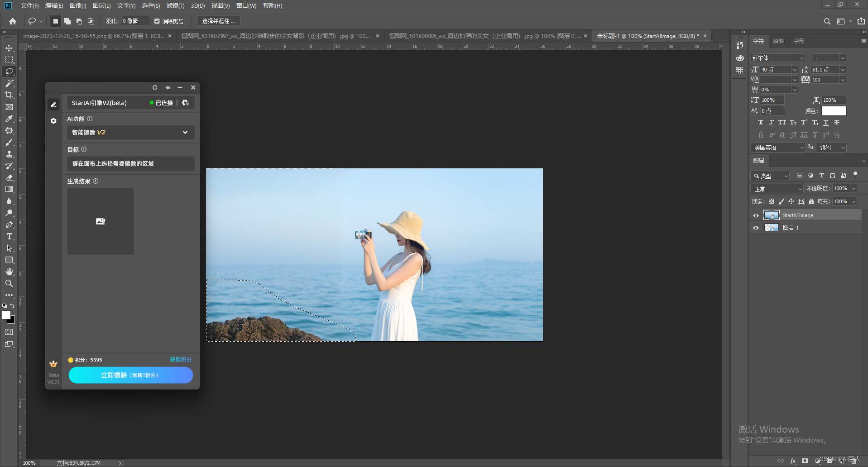Switch to the 段落 panel tab

(778, 41)
